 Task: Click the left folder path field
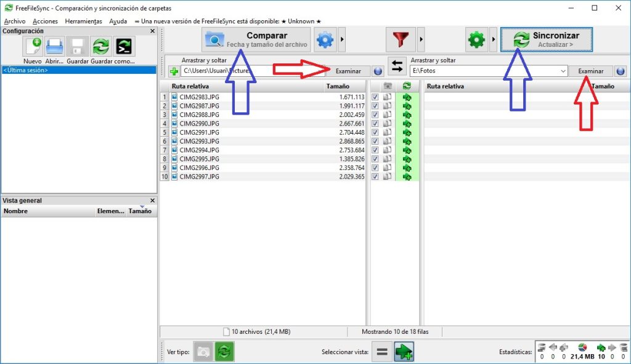(253, 71)
